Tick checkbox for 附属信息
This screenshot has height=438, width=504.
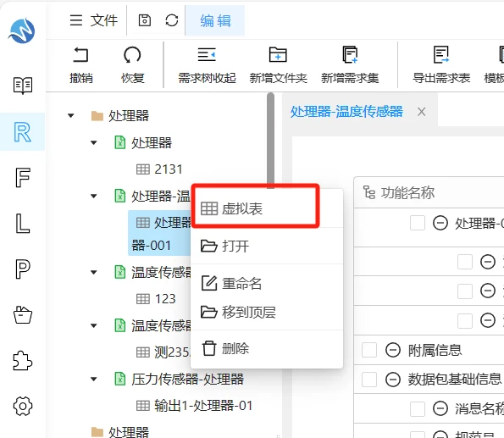point(369,350)
